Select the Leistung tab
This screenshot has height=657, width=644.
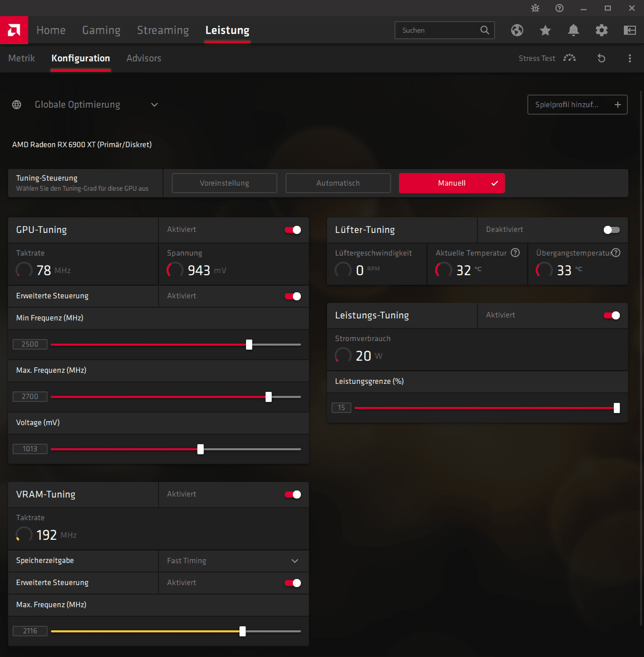(227, 30)
